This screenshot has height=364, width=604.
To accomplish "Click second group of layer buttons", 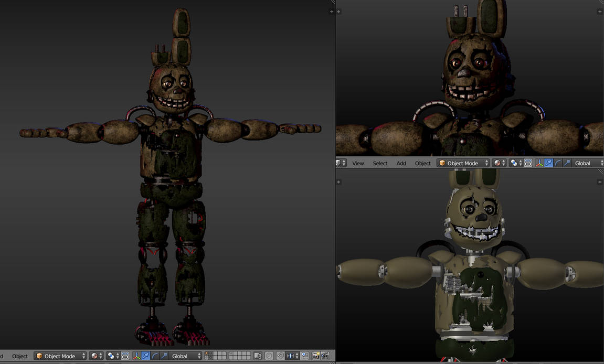I will 240,356.
